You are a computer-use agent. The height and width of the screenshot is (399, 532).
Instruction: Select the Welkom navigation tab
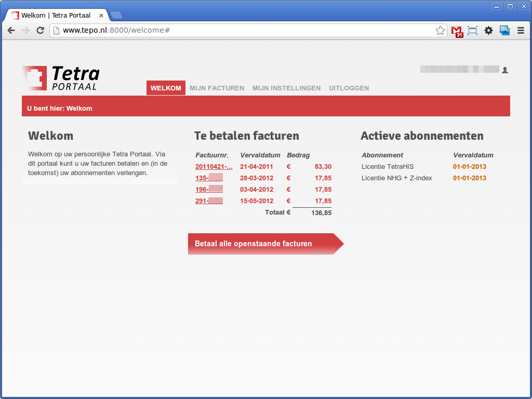166,88
